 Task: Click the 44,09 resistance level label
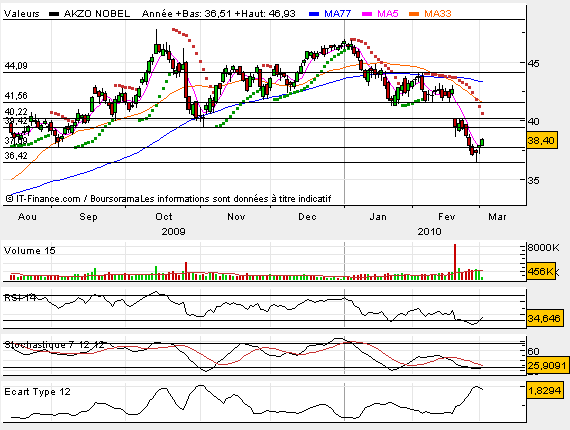coord(16,66)
